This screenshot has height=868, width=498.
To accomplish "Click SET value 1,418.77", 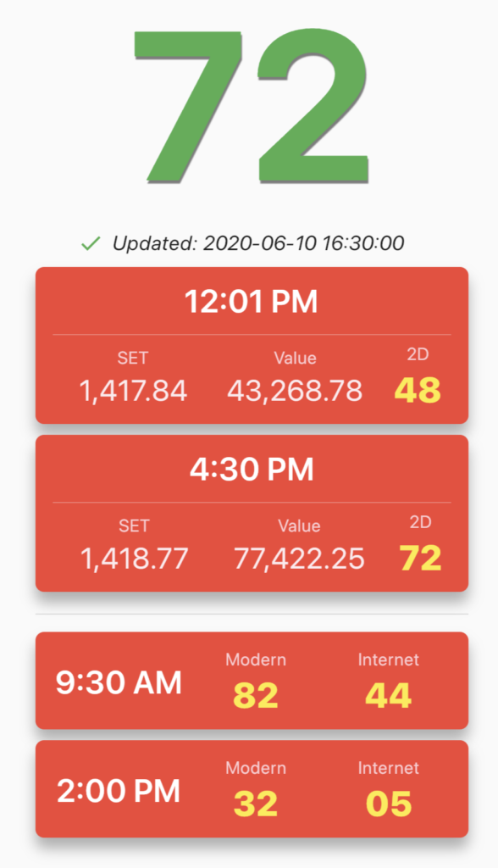I will tap(135, 559).
